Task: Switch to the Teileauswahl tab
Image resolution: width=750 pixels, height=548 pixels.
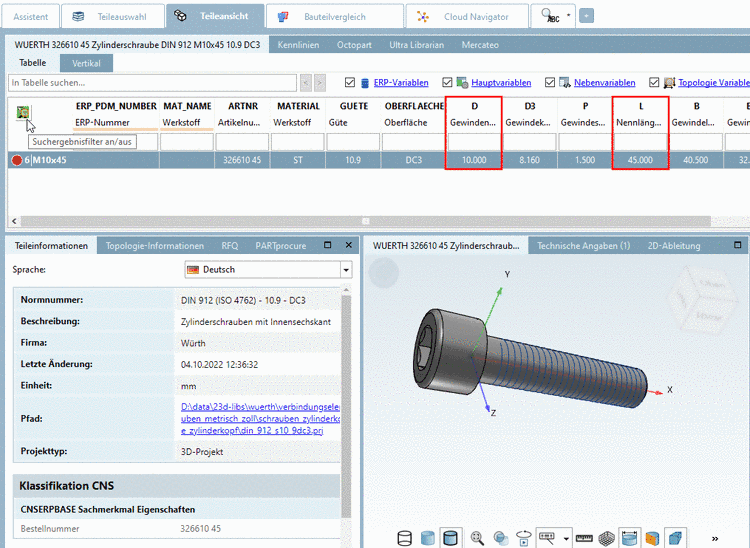Action: point(113,16)
